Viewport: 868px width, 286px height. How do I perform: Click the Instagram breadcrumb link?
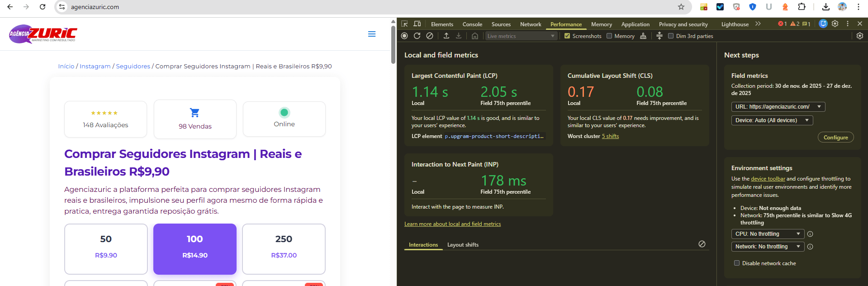point(95,66)
